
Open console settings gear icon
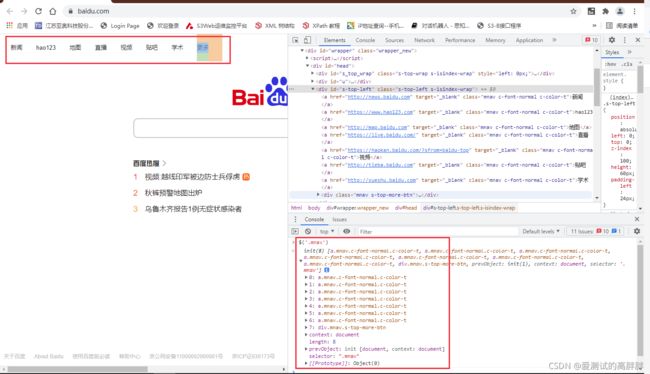click(x=637, y=231)
